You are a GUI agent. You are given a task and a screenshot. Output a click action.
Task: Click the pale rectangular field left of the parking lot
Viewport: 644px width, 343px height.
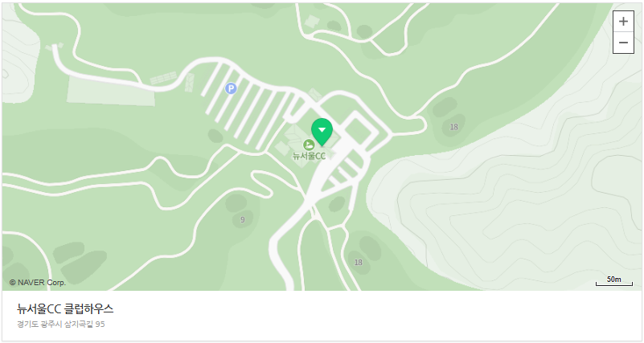(111, 91)
